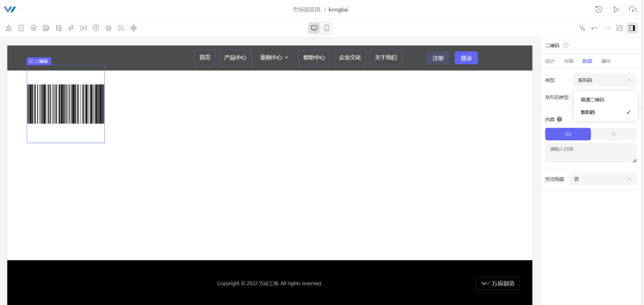Click the 内容 help tooltip icon
The image size is (644, 305).
click(559, 119)
